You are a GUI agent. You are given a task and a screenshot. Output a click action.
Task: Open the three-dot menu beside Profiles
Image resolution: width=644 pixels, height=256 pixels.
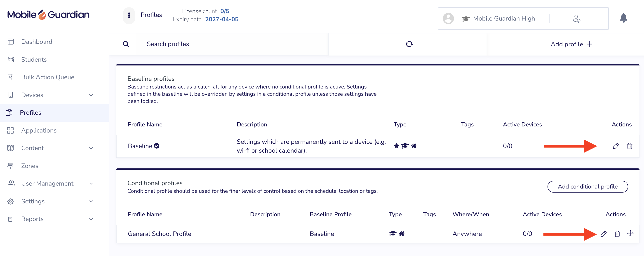[129, 15]
